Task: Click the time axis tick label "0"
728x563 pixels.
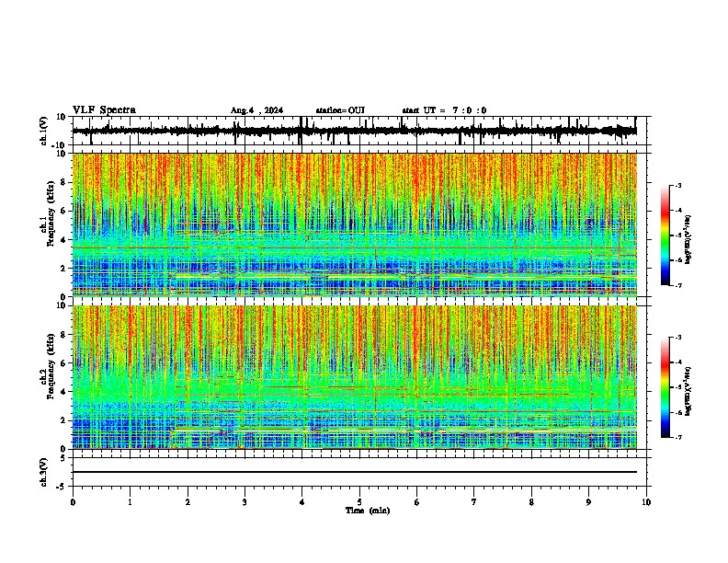Action: (x=73, y=502)
